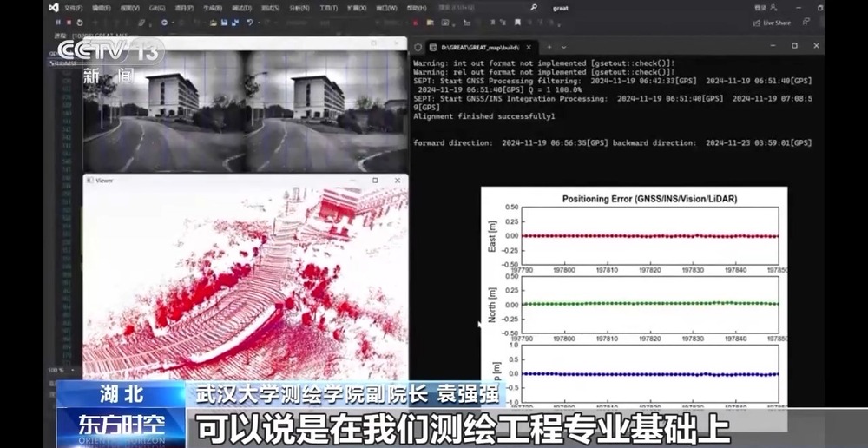Click the Viewer window title
The image size is (868, 448).
(x=104, y=181)
